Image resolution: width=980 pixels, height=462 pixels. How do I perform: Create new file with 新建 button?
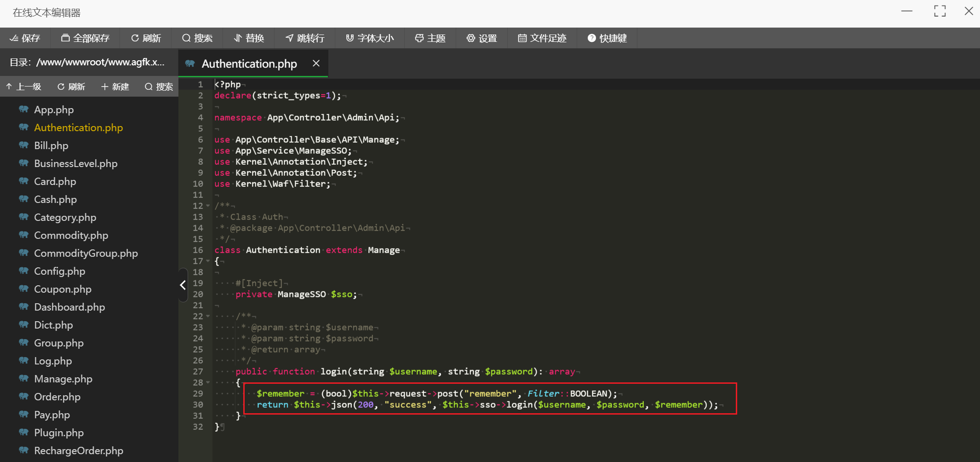point(115,87)
